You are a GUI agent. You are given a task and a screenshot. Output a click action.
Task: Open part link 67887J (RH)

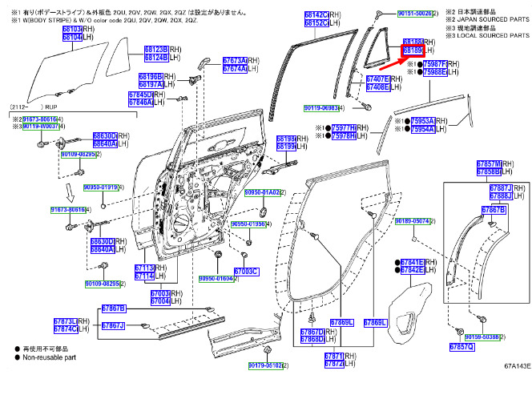(501, 188)
